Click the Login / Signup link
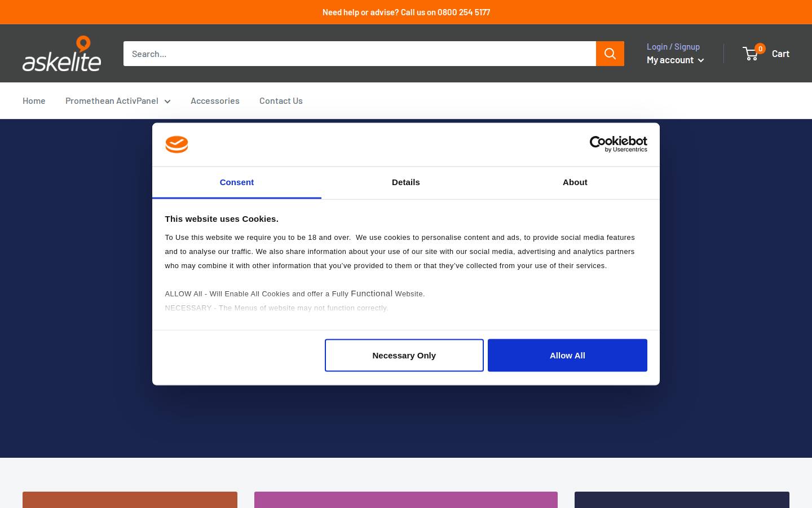 pyautogui.click(x=673, y=46)
